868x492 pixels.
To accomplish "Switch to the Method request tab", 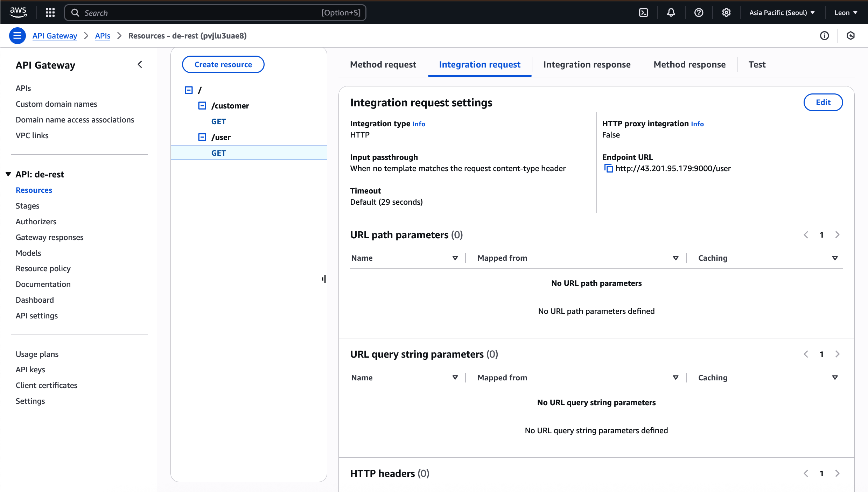I will [383, 64].
